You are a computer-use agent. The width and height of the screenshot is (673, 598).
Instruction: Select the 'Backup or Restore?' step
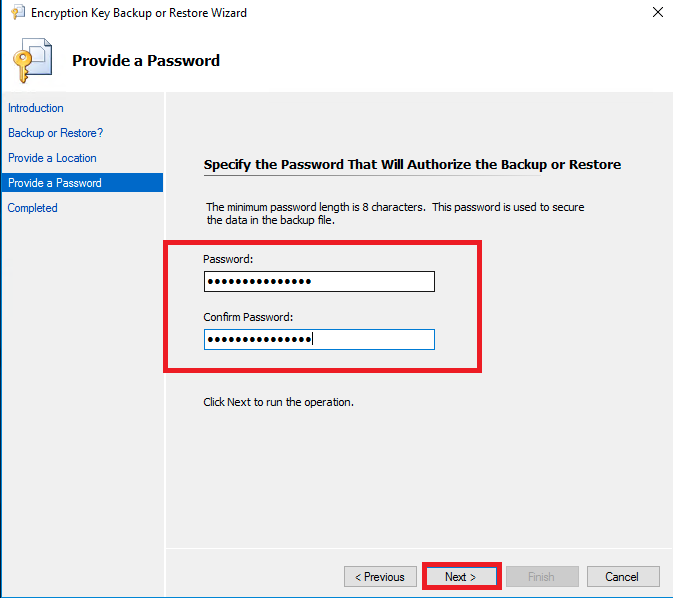(56, 133)
